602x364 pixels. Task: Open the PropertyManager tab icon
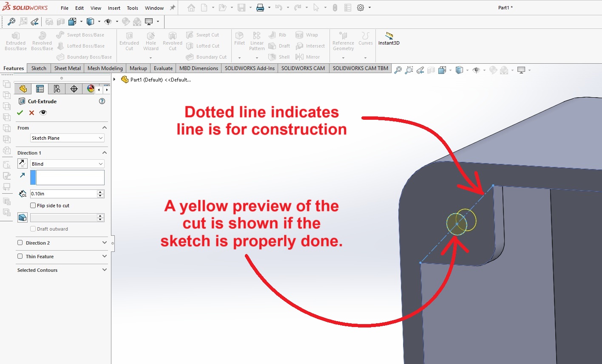click(40, 89)
